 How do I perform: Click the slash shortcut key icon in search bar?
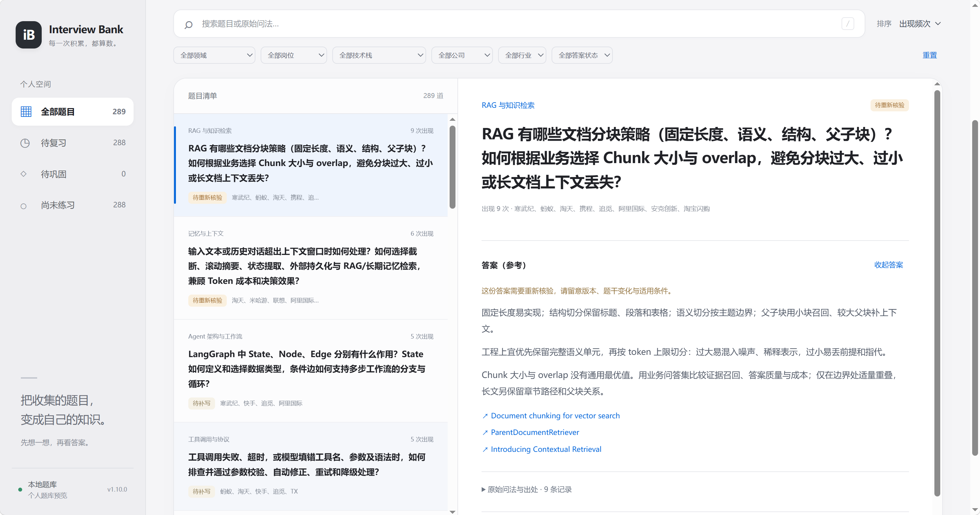(x=848, y=23)
